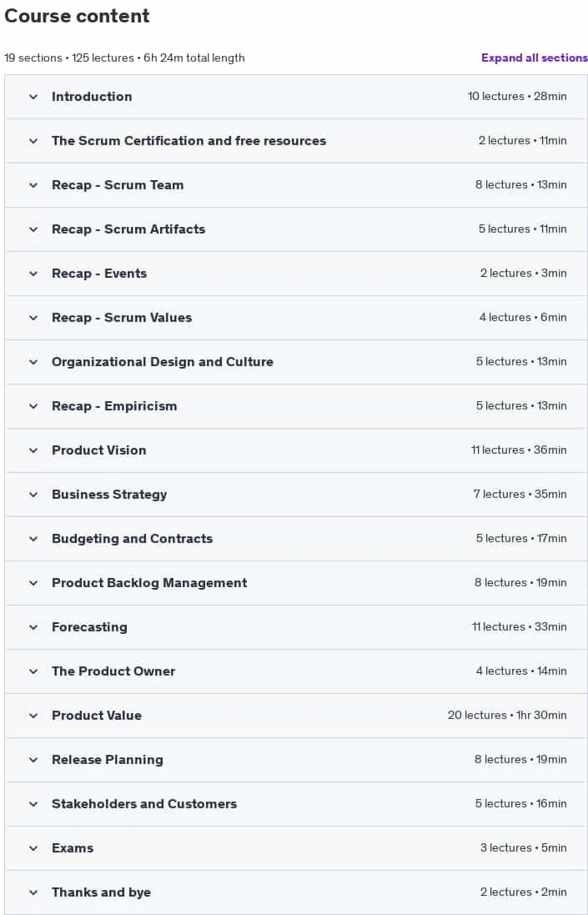The width and height of the screenshot is (588, 915).
Task: Select the Forecasting section title
Action: [x=89, y=627]
